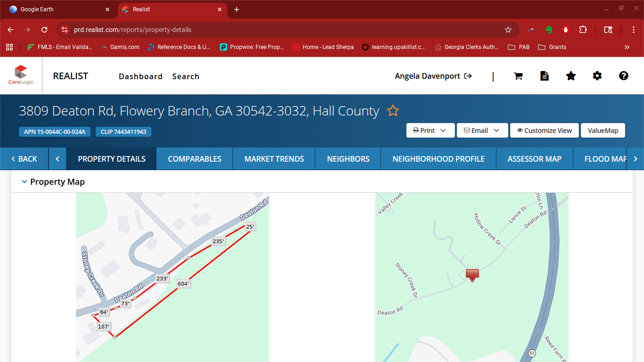Open the Neighborhood Profile tab
644x362 pixels.
tap(438, 159)
